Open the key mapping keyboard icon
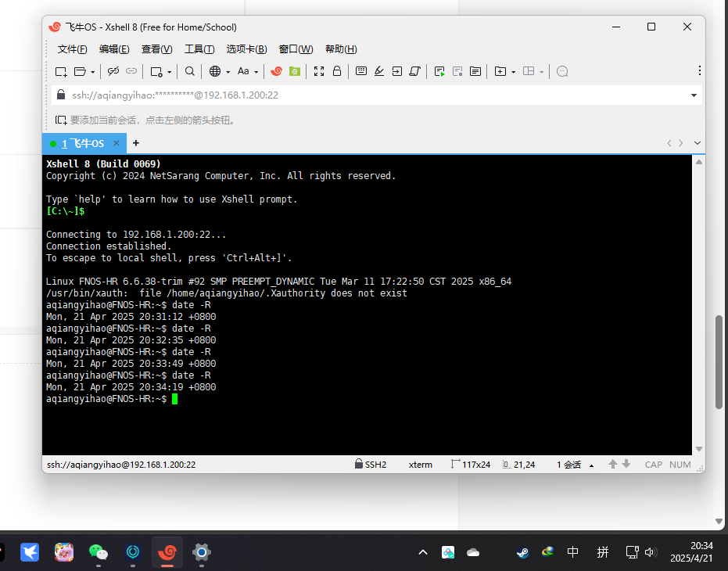Image resolution: width=728 pixels, height=571 pixels. (361, 71)
